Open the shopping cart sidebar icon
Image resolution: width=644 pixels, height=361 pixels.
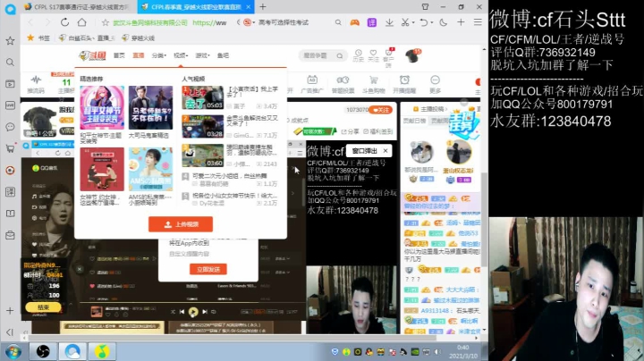pos(10,148)
